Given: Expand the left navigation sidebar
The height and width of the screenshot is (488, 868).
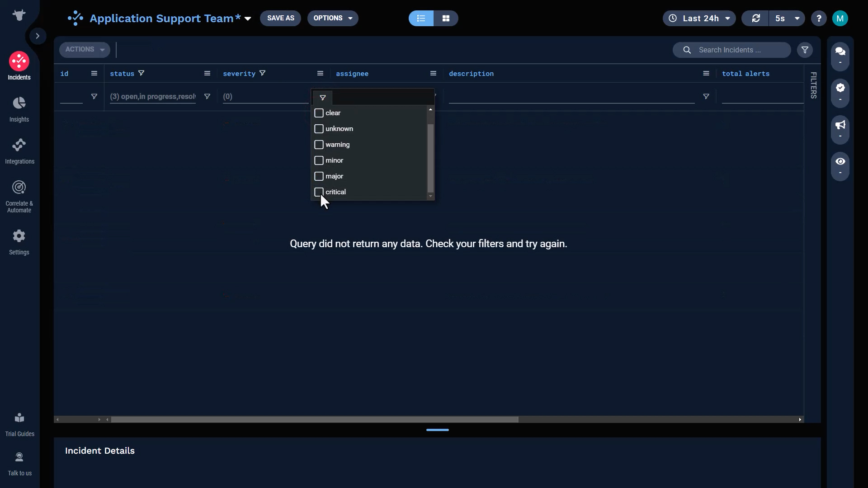Looking at the screenshot, I should click(38, 36).
